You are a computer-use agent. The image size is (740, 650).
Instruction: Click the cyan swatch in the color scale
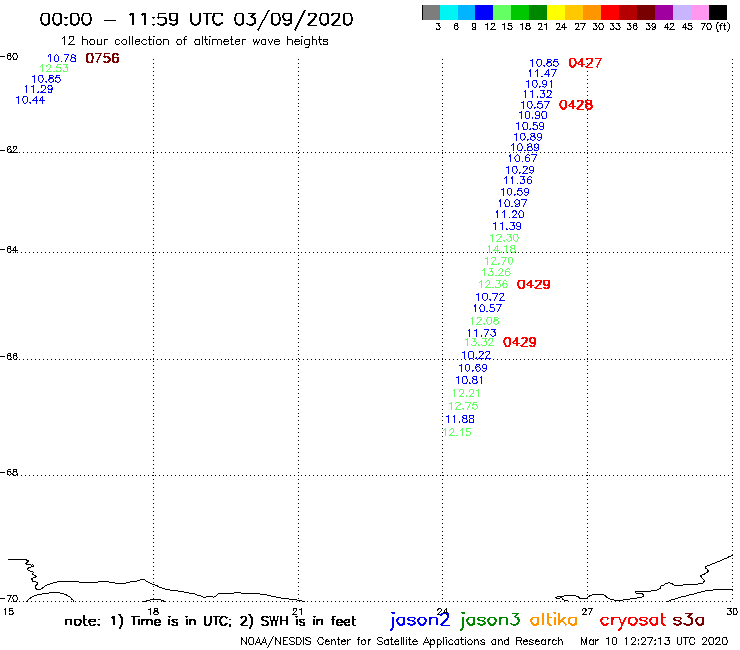[x=449, y=12]
